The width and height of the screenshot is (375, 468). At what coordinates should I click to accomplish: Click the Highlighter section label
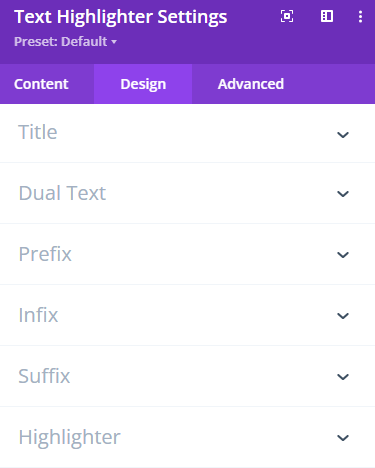(x=69, y=437)
